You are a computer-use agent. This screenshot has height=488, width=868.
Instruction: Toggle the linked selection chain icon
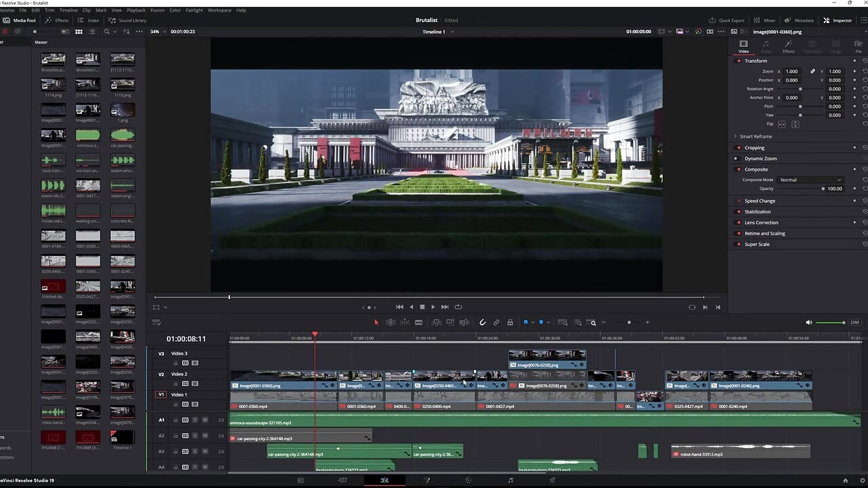coord(496,323)
